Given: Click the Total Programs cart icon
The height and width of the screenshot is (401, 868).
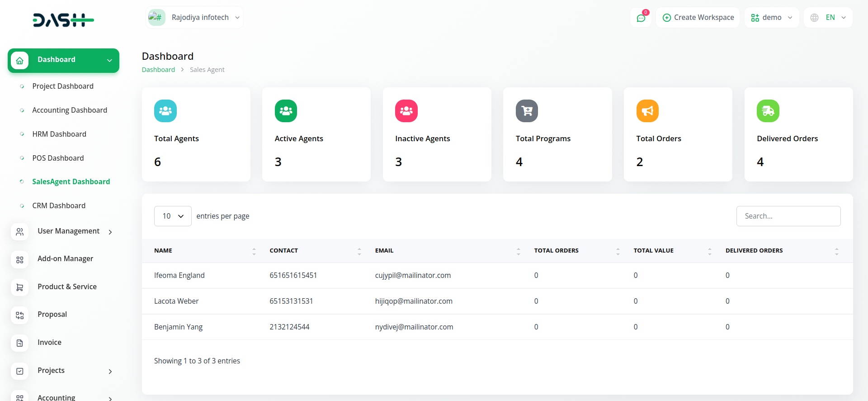Looking at the screenshot, I should pos(527,111).
